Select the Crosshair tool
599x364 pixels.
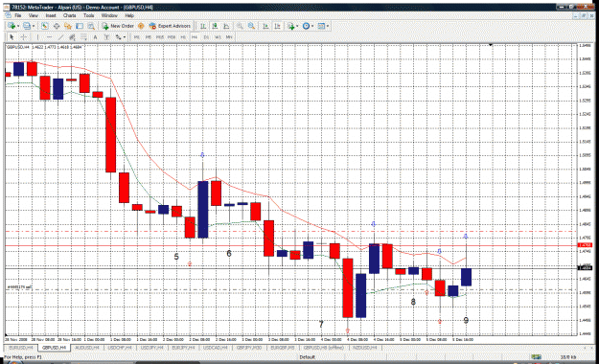coord(24,37)
